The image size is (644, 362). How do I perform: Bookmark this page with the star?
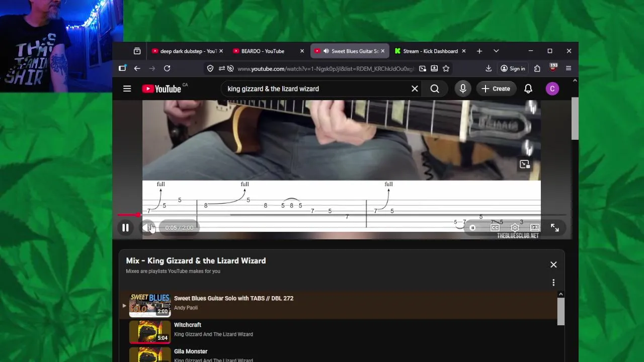446,68
